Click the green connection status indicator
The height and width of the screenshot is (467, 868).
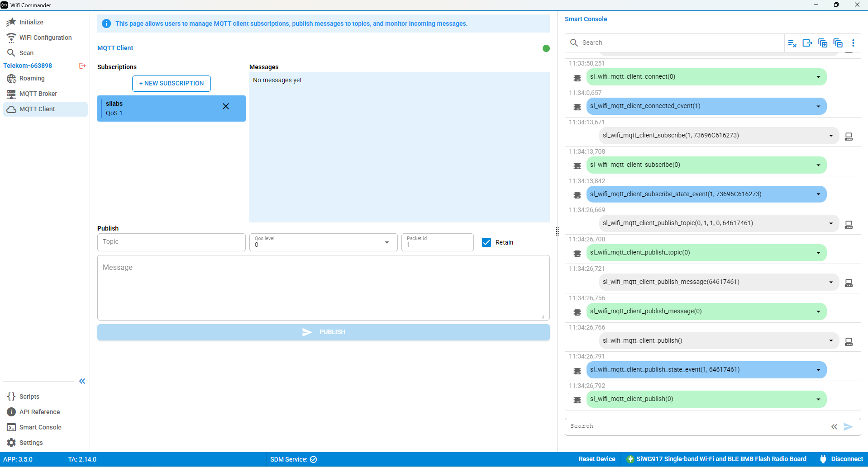546,48
